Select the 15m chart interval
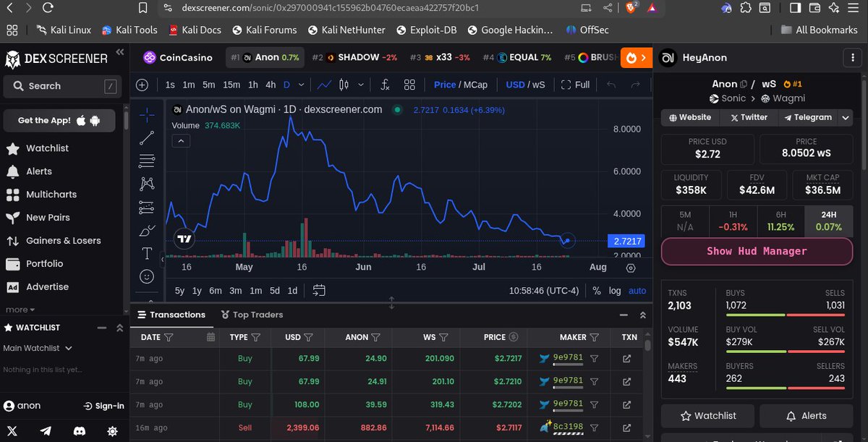This screenshot has width=868, height=442. click(231, 85)
